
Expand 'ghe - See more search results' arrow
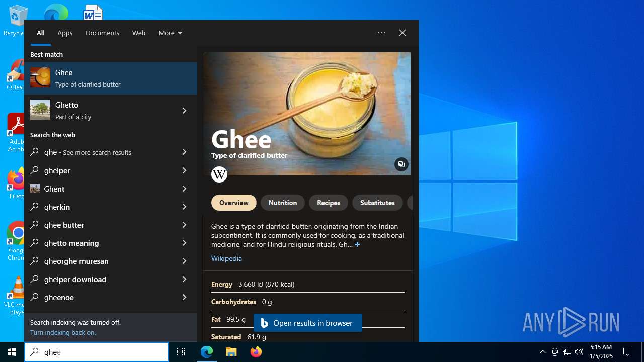click(x=184, y=152)
